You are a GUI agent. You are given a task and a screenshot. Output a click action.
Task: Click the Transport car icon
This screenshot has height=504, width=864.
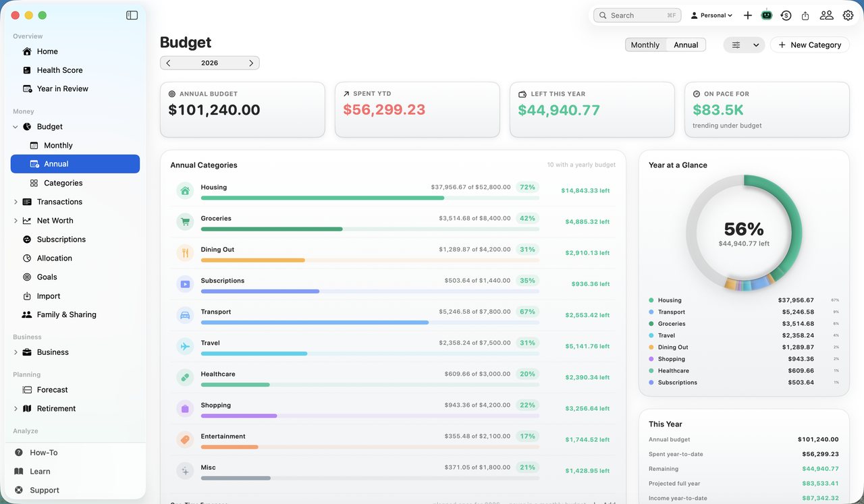tap(185, 314)
